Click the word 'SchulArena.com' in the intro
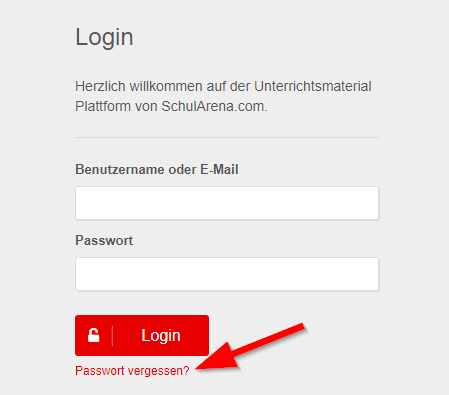Screen dimensions: 449x395 (x=214, y=107)
